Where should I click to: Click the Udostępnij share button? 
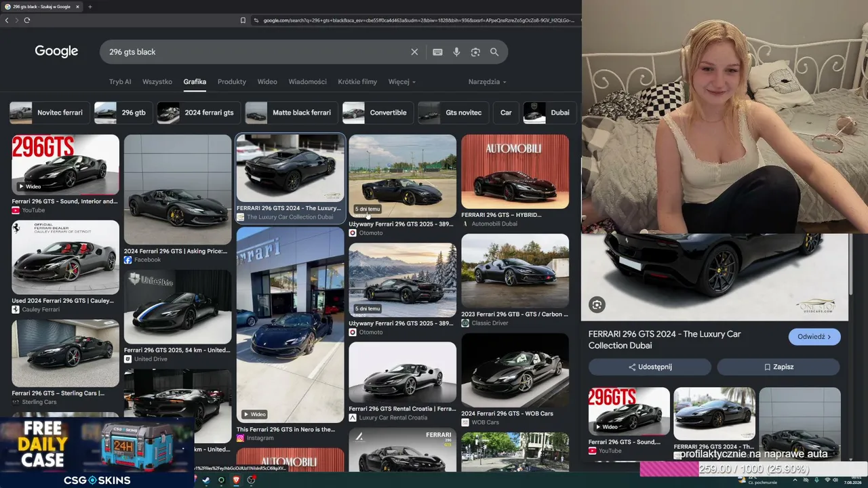(x=650, y=367)
